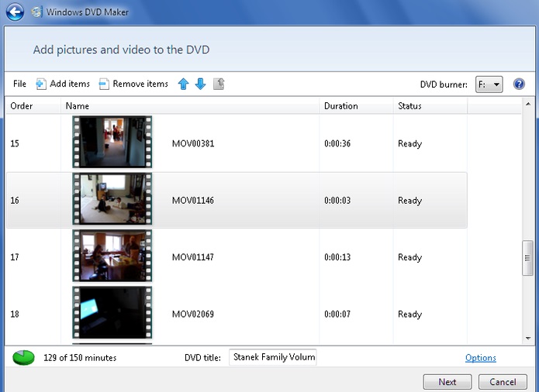The image size is (539, 392).
Task: Click the Remove items icon
Action: click(104, 84)
